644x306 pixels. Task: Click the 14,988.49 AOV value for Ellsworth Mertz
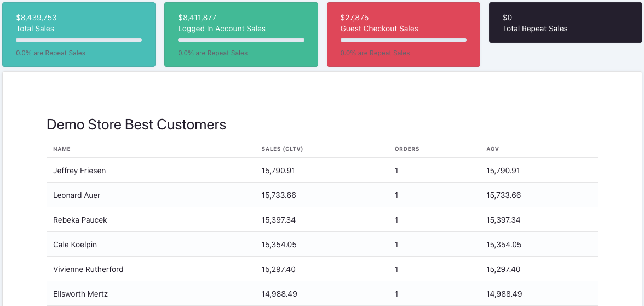[x=504, y=294]
